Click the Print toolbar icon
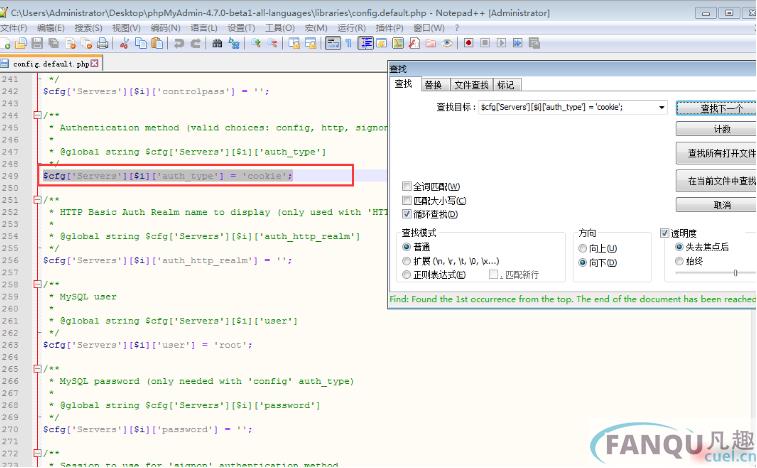757x468 pixels. [x=104, y=44]
